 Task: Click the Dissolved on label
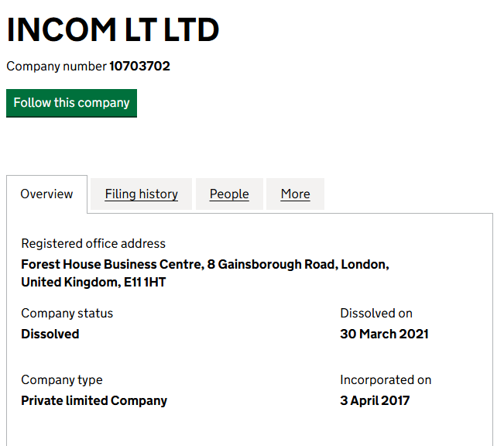click(x=376, y=314)
